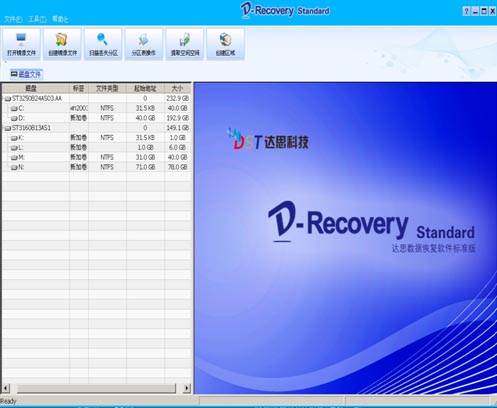
Task: Switch to the 磁盘文件 tab
Action: click(26, 74)
